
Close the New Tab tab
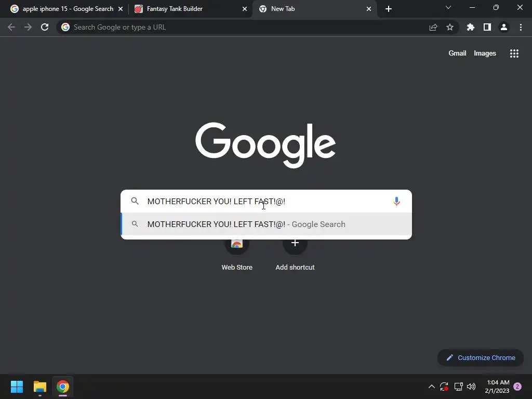[369, 9]
